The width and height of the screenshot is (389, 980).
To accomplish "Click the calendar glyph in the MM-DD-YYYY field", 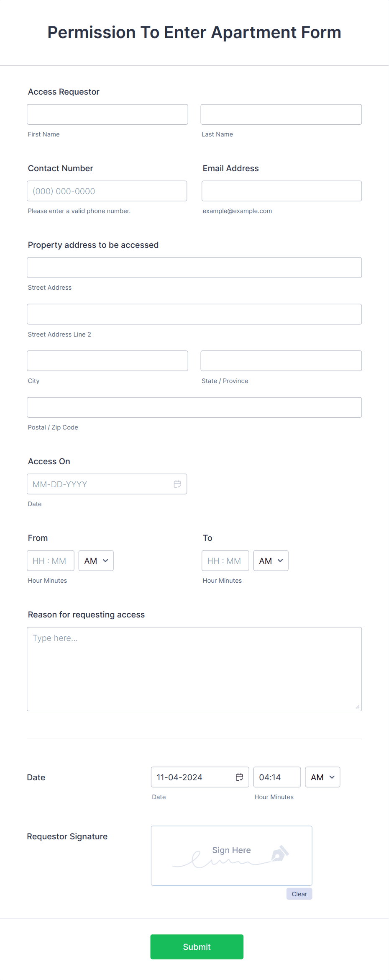I will click(177, 484).
